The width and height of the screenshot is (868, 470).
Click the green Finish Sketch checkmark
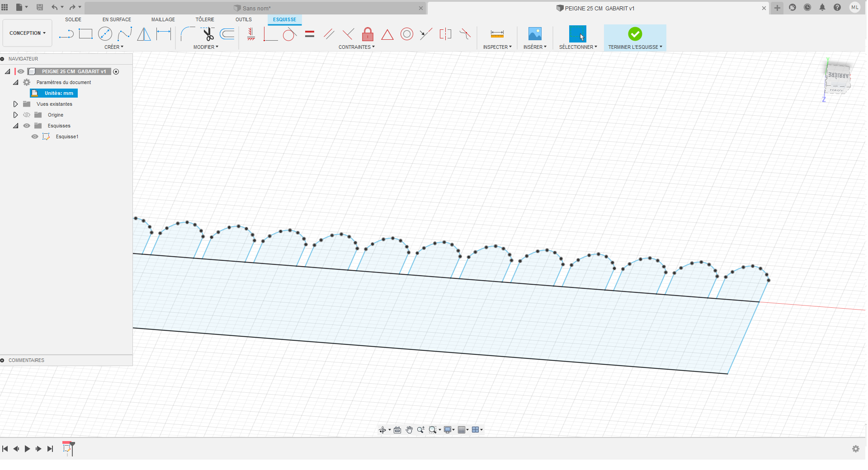click(x=635, y=34)
